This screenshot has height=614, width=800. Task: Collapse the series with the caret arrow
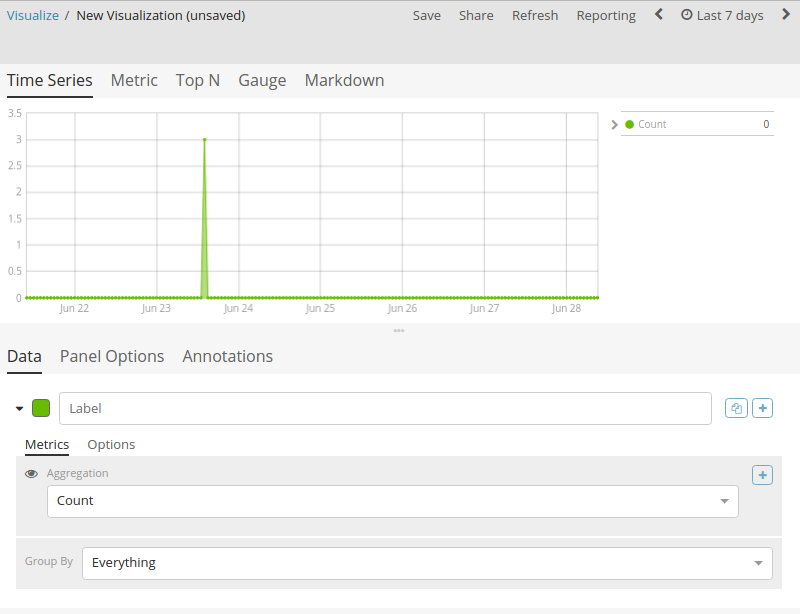[x=19, y=408]
